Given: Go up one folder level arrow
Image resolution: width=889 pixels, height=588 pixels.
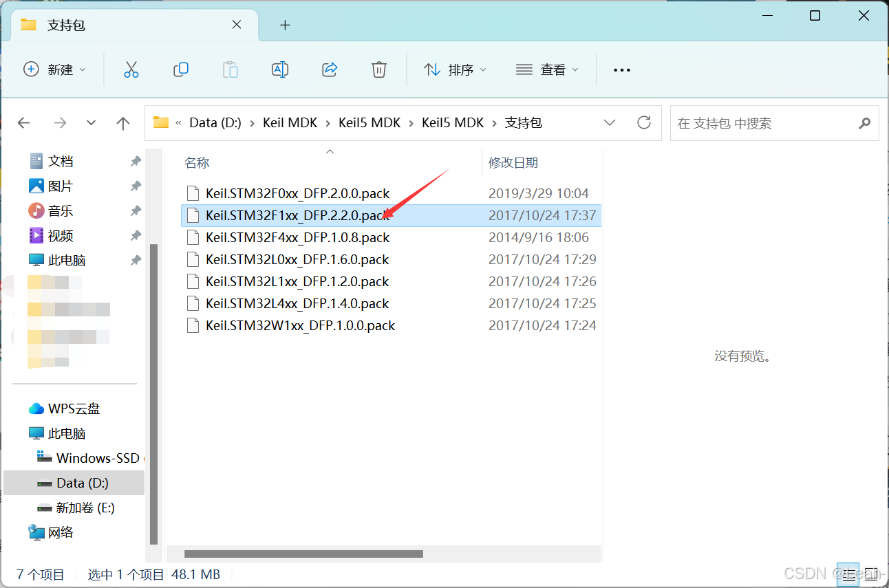Looking at the screenshot, I should [x=123, y=123].
